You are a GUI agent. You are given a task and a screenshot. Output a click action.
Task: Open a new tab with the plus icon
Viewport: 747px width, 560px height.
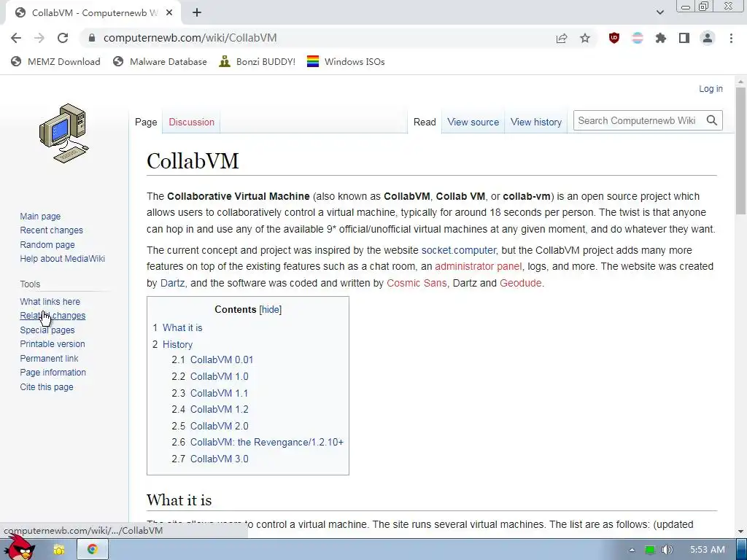pyautogui.click(x=197, y=13)
